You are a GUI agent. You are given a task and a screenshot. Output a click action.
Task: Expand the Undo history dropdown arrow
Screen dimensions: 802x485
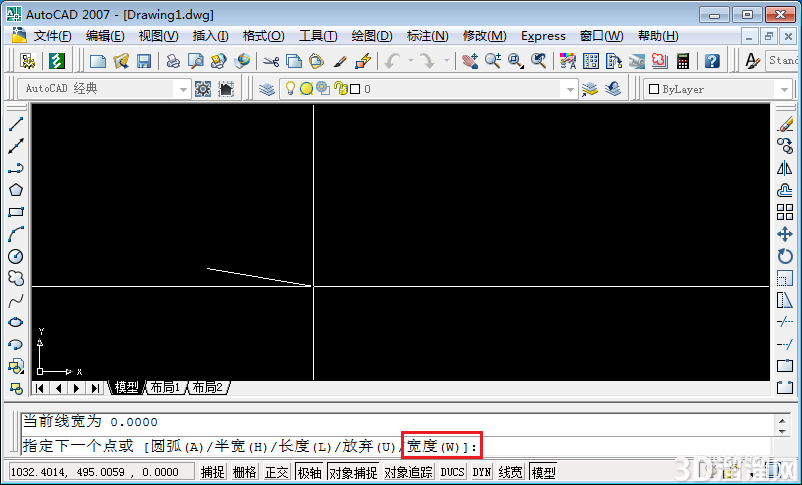(410, 61)
